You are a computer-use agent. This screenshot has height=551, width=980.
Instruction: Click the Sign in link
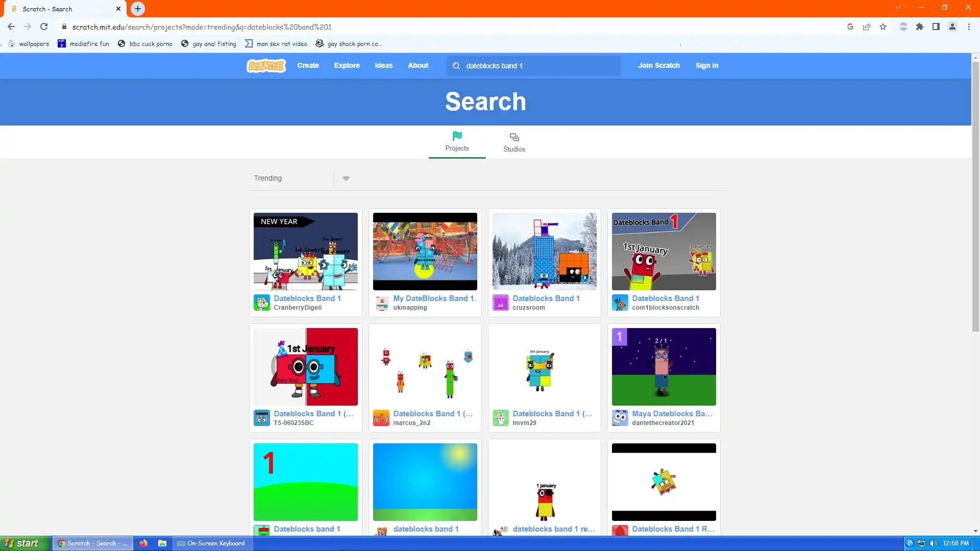click(706, 65)
